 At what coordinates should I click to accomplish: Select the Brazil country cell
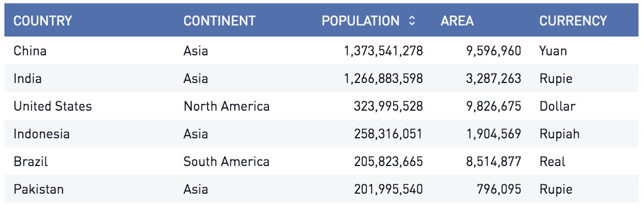(x=31, y=161)
